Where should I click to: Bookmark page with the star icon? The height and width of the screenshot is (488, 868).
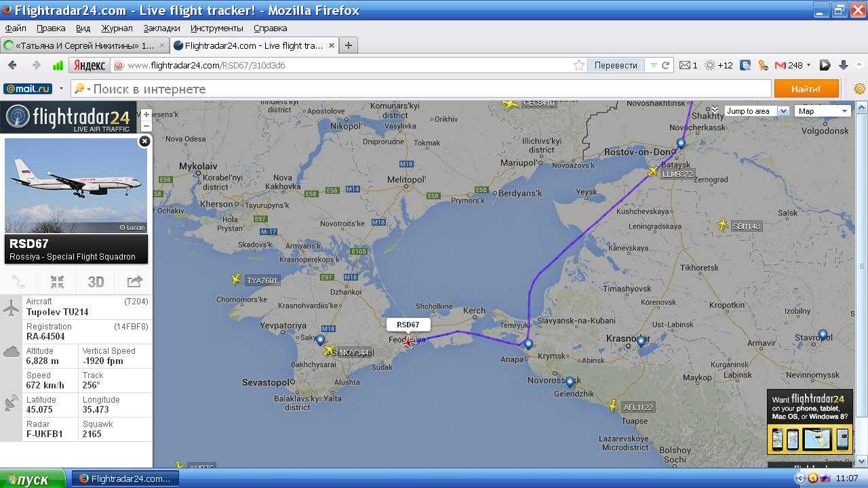[x=578, y=65]
